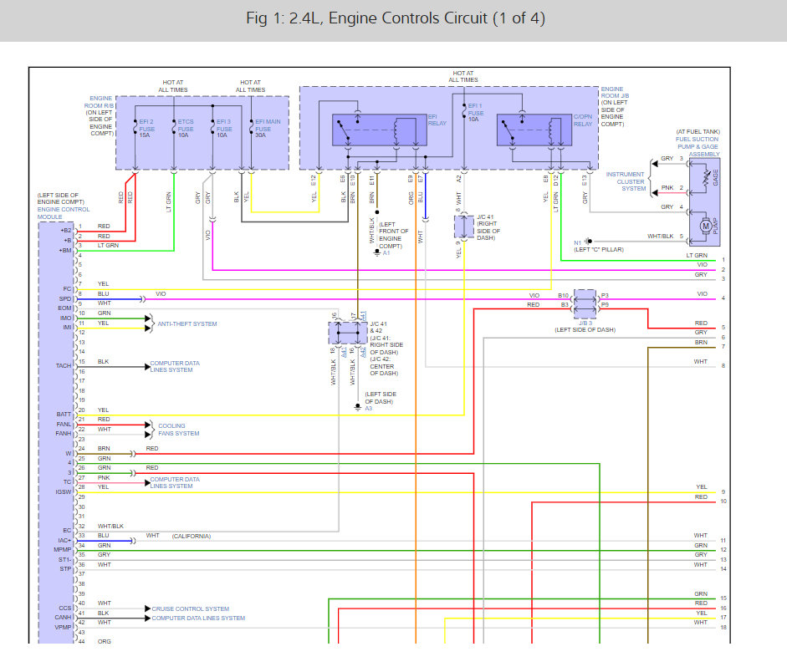Click the TACH pin label on ECM
This screenshot has width=787, height=672.
(64, 366)
